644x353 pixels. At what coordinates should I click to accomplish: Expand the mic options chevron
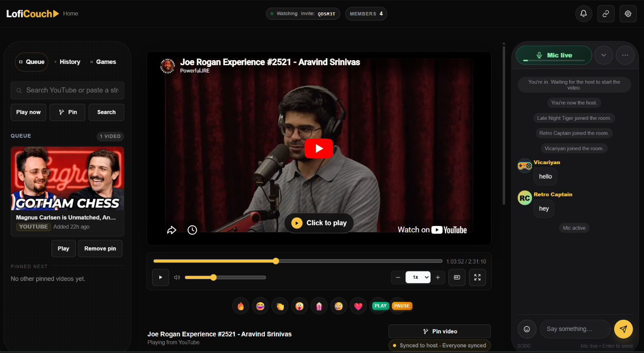point(604,55)
